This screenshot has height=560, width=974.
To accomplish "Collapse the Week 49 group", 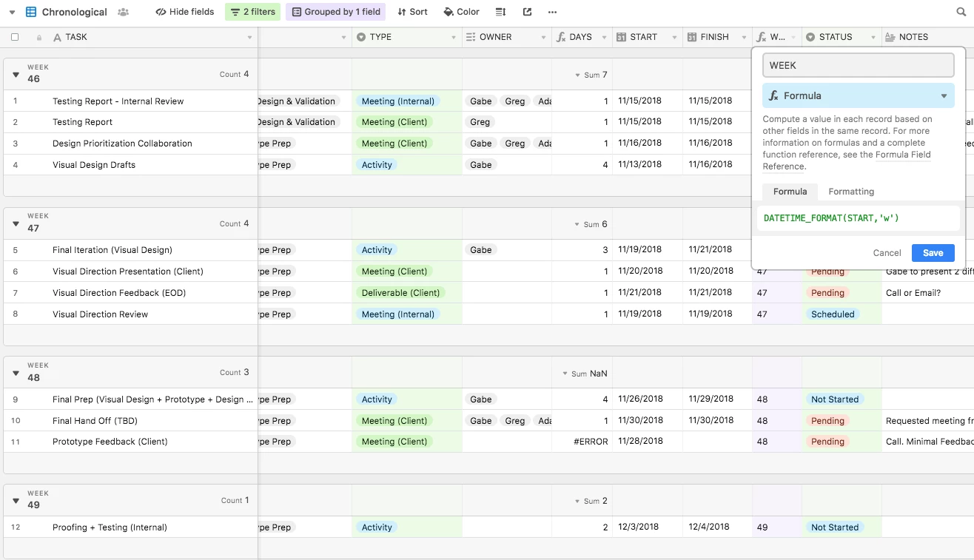I will click(16, 501).
